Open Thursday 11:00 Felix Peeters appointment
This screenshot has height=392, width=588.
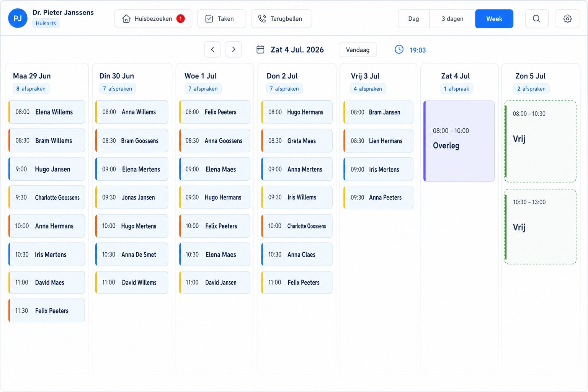click(x=297, y=283)
